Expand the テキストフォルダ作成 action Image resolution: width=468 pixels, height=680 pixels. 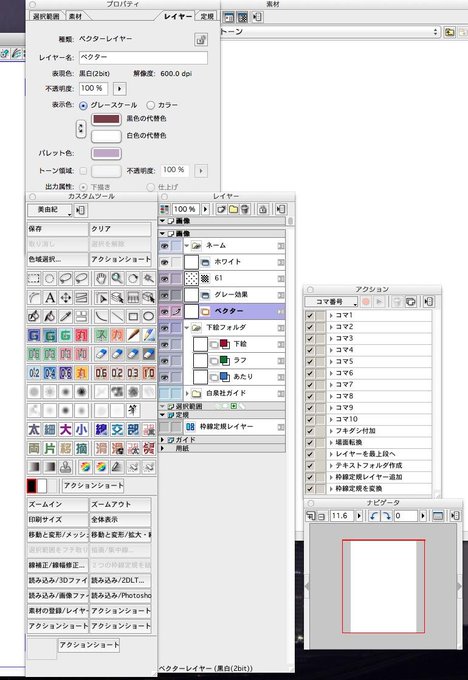[x=331, y=466]
